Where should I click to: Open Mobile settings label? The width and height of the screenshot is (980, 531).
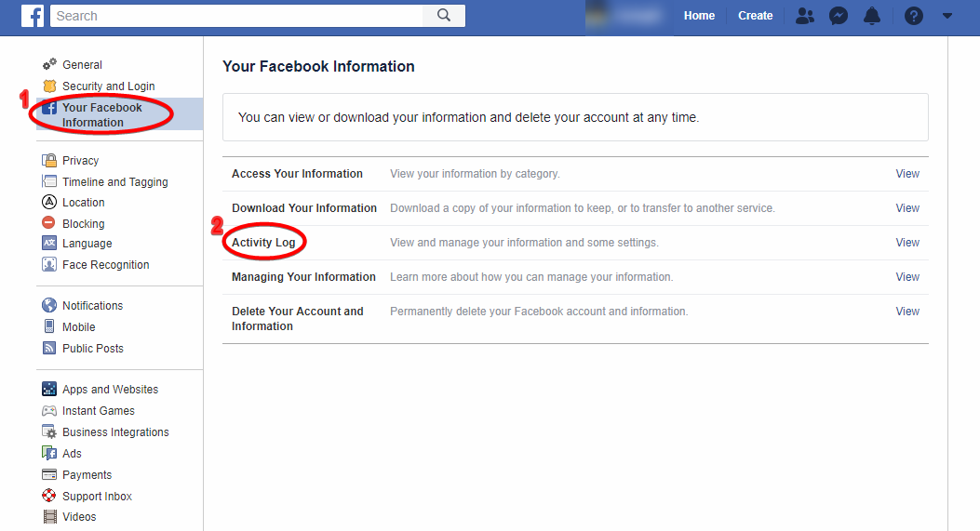pos(79,326)
